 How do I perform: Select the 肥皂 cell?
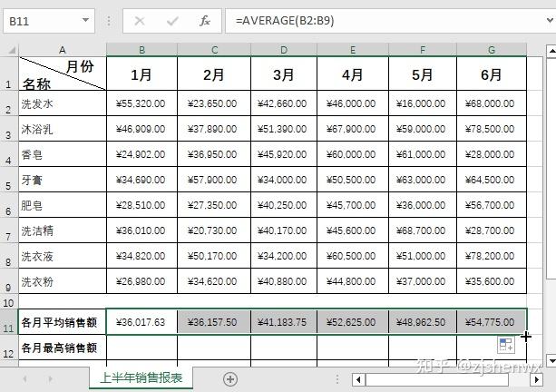pyautogui.click(x=63, y=205)
